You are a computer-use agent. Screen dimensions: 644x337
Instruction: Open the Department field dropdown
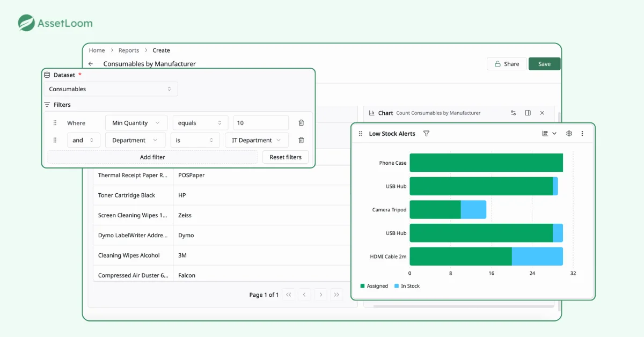135,140
